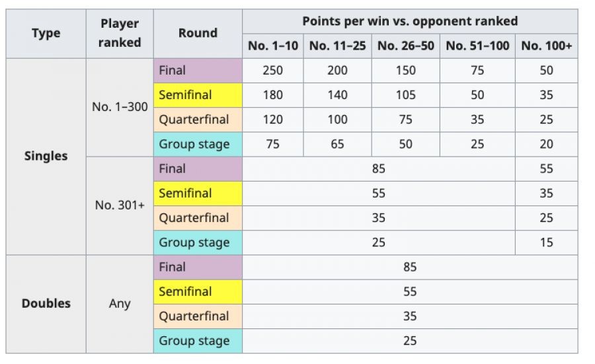595x364 pixels.
Task: Click the "No. 26–50" column header
Action: 406,46
